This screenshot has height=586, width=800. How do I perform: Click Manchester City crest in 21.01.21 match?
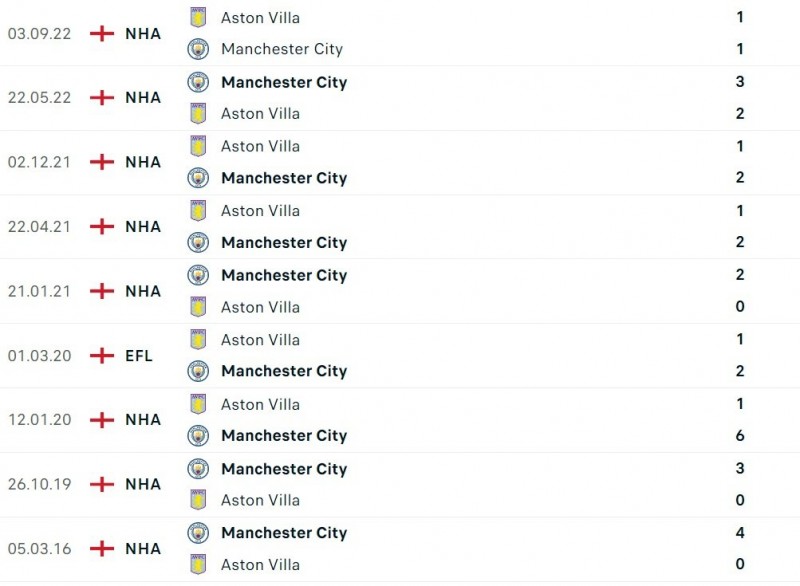(198, 275)
